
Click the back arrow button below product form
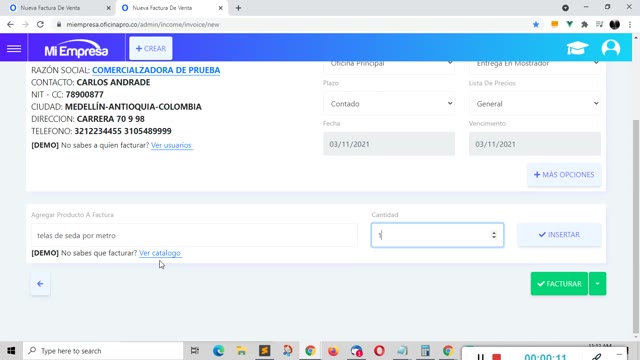pyautogui.click(x=40, y=284)
